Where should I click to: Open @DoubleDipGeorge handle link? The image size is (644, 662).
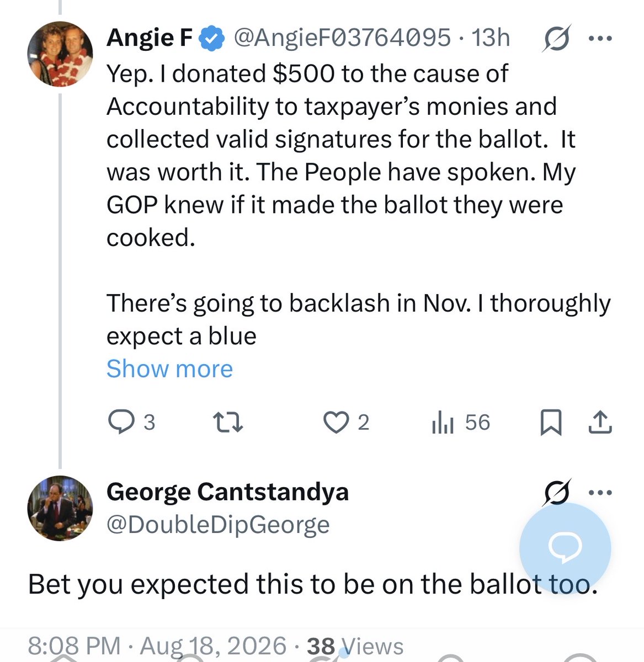tap(218, 524)
